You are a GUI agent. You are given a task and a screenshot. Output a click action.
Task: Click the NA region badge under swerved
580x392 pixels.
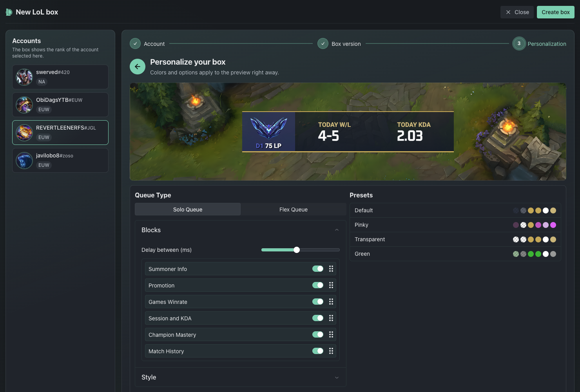tap(42, 82)
